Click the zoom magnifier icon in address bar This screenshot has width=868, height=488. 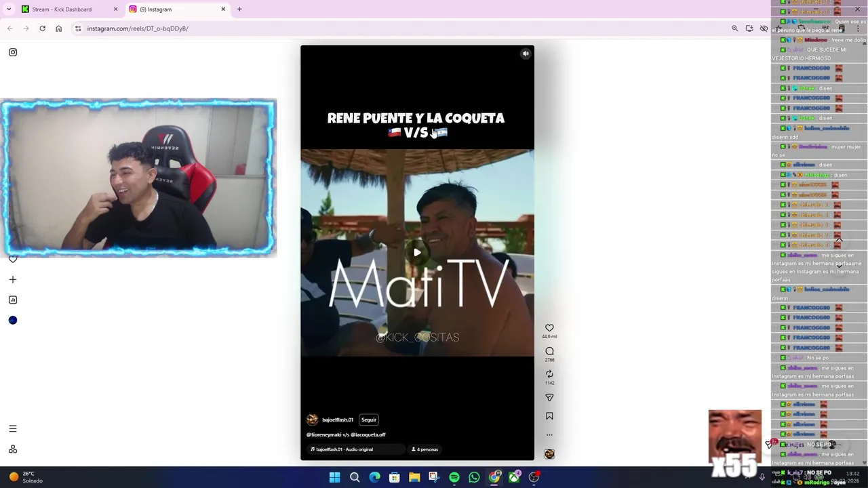tap(734, 28)
